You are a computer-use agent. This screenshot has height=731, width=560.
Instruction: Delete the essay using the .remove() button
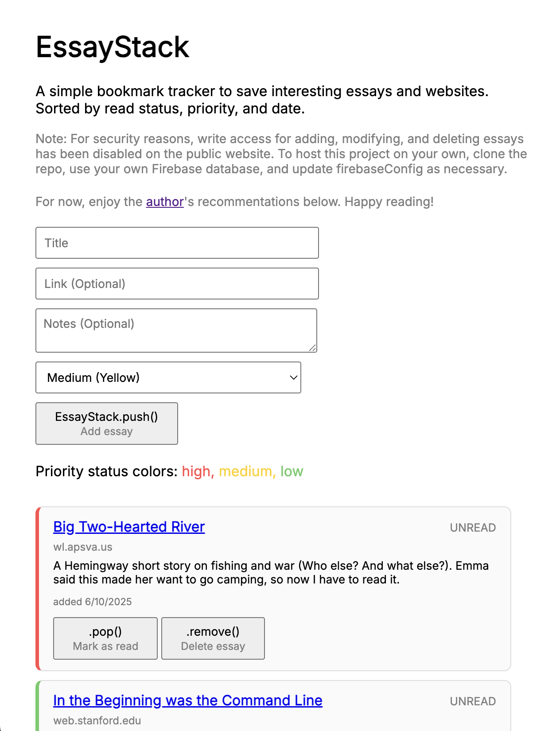coord(213,638)
